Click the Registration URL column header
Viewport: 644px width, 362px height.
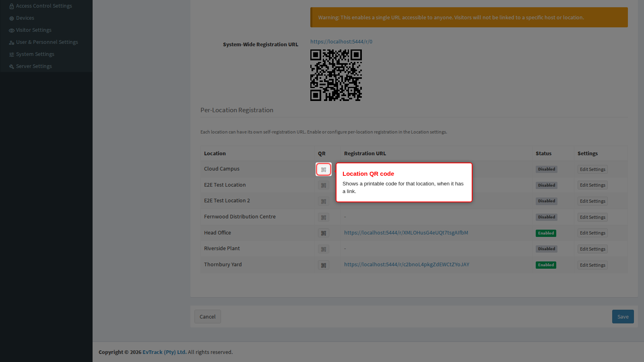[365, 153]
